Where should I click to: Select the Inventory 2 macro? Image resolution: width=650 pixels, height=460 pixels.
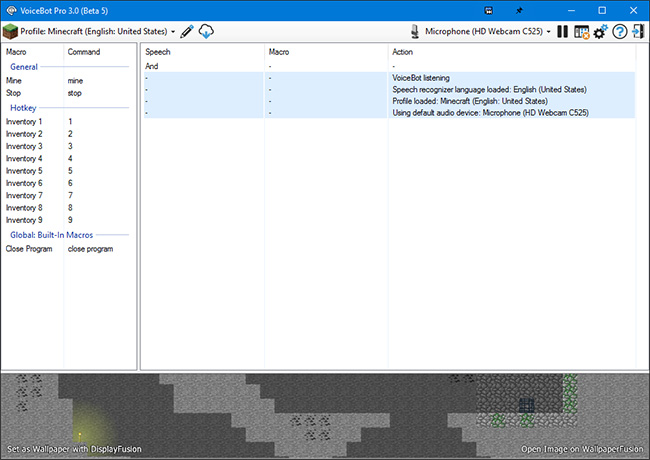coord(68,134)
